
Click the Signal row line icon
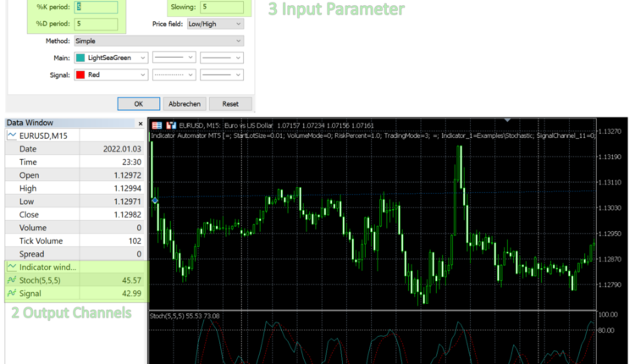(13, 294)
